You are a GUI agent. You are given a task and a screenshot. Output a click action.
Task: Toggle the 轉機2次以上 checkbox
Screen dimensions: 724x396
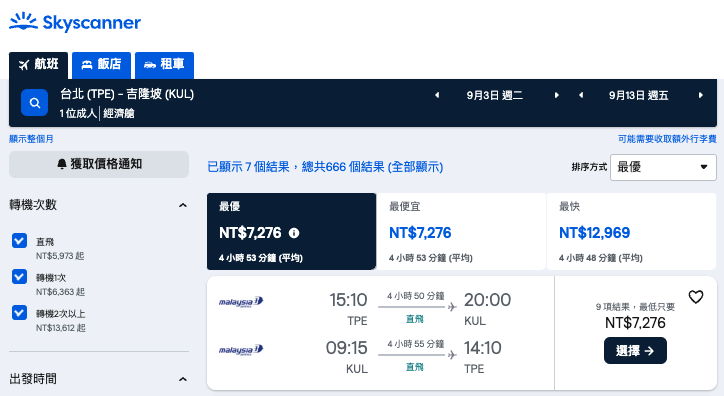click(19, 312)
